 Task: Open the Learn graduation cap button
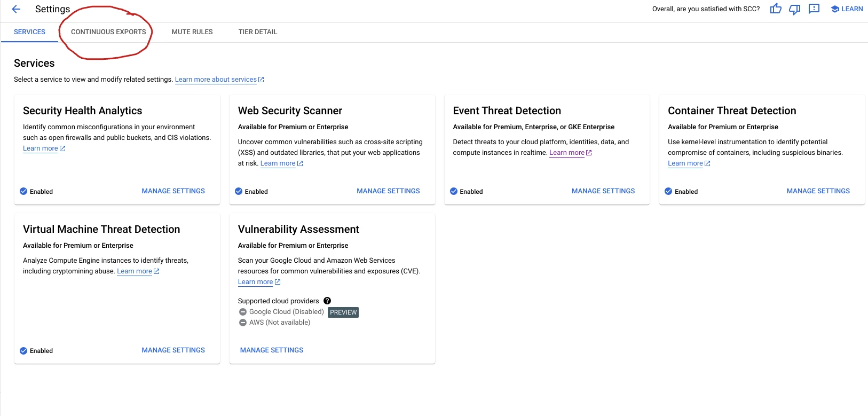(847, 9)
